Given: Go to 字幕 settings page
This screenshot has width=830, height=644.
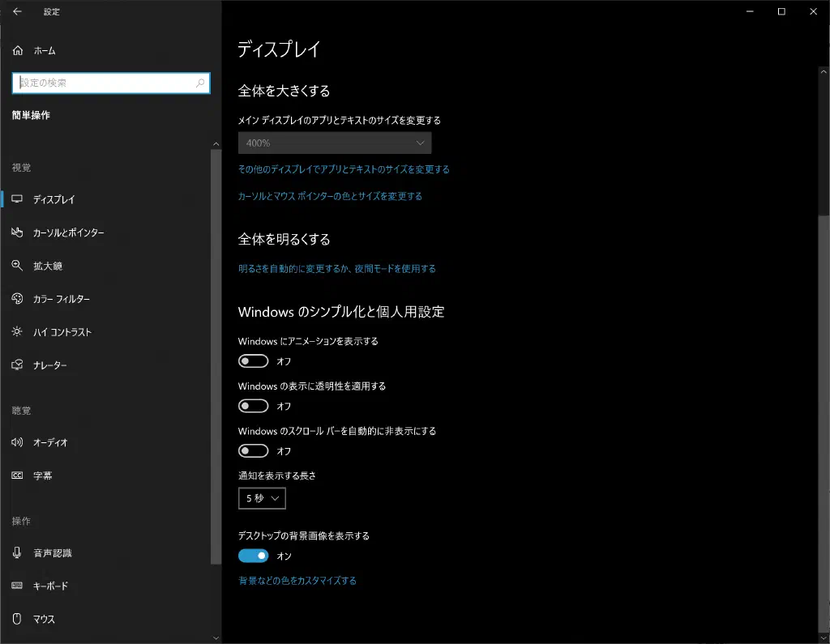Looking at the screenshot, I should pyautogui.click(x=42, y=476).
